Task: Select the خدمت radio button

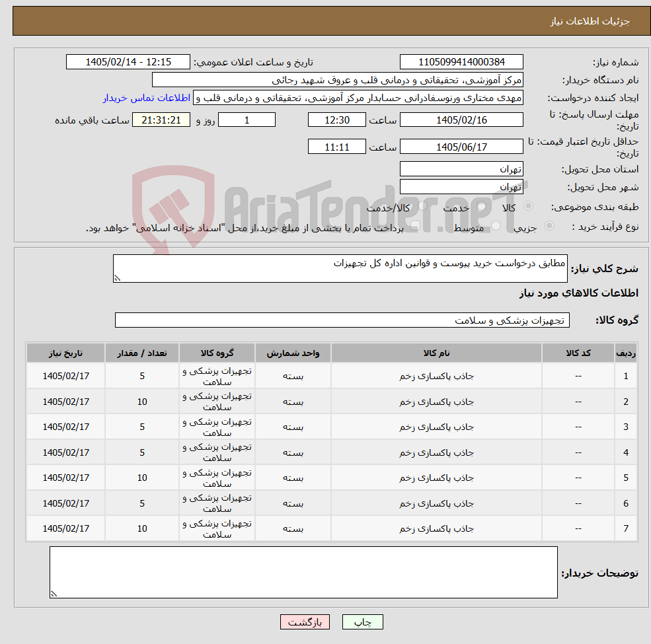Action: point(482,206)
